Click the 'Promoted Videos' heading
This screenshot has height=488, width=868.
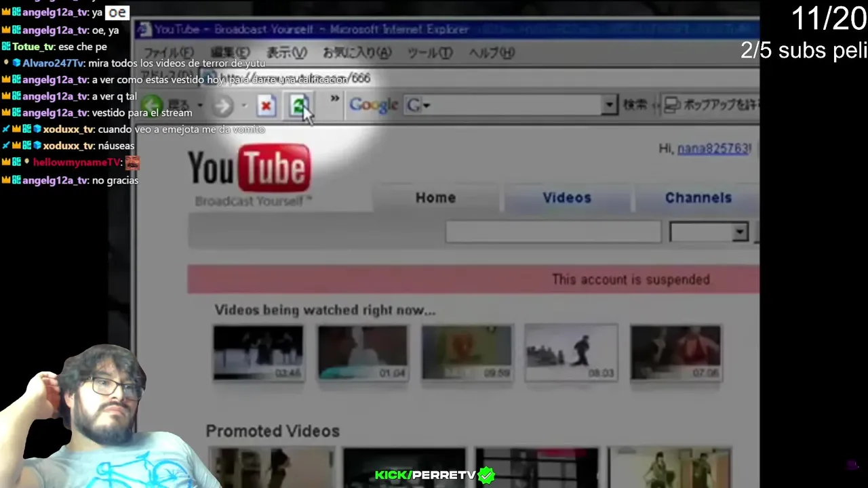273,431
